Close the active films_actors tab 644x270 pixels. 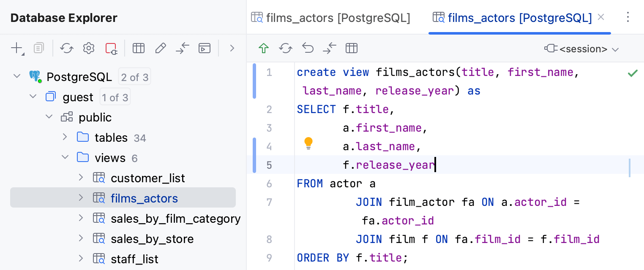coord(601,17)
